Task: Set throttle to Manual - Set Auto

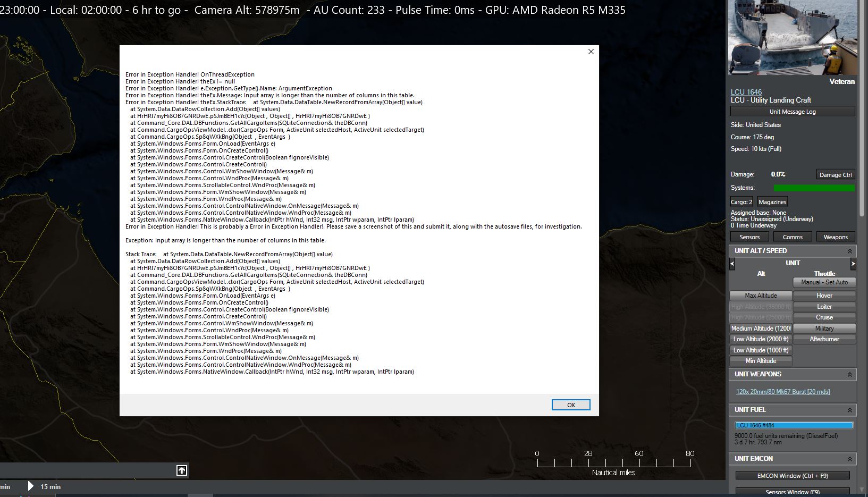Action: click(824, 282)
